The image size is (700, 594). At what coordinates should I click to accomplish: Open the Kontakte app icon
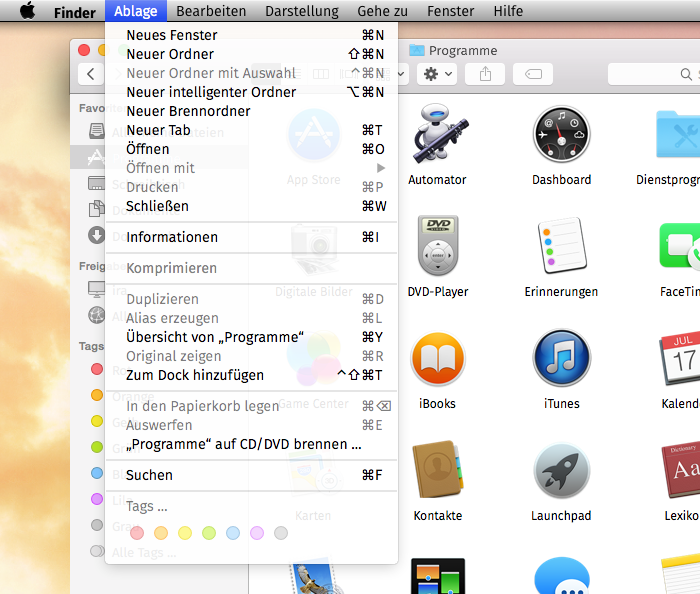click(x=438, y=469)
